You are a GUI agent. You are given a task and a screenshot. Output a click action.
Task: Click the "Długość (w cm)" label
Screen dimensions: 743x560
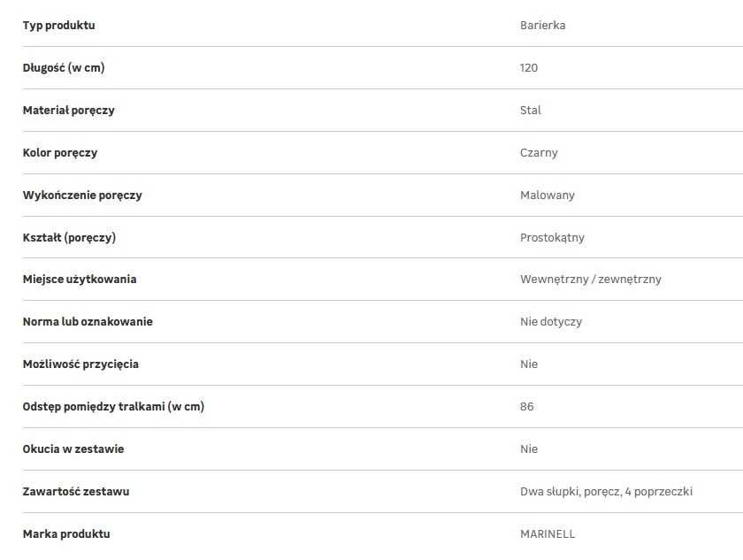[69, 68]
